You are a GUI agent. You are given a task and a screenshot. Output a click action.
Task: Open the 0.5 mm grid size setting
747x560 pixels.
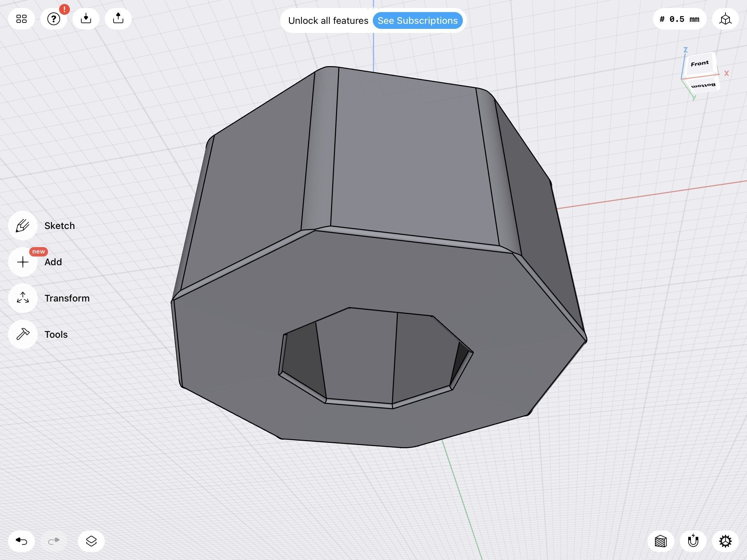click(x=679, y=19)
